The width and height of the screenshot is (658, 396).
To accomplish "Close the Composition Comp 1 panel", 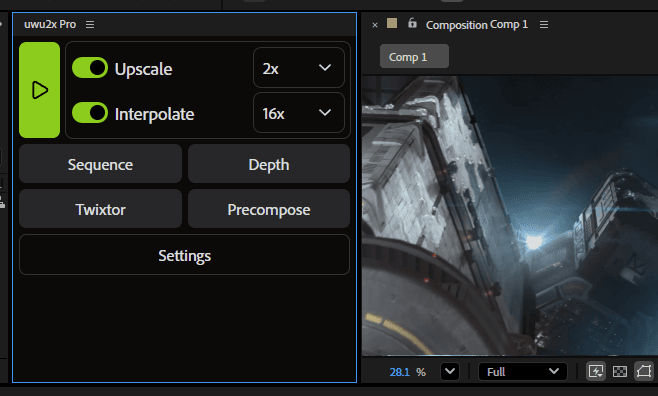I will point(375,25).
